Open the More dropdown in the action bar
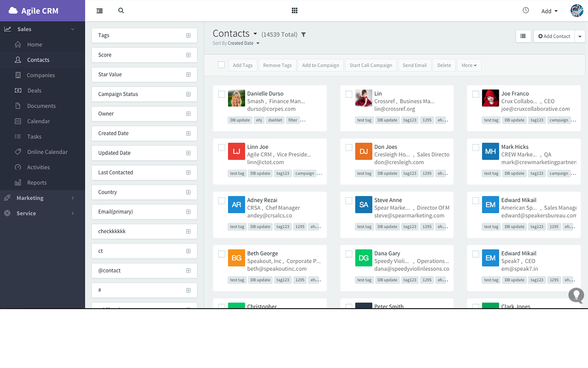588x368 pixels. [x=469, y=65]
